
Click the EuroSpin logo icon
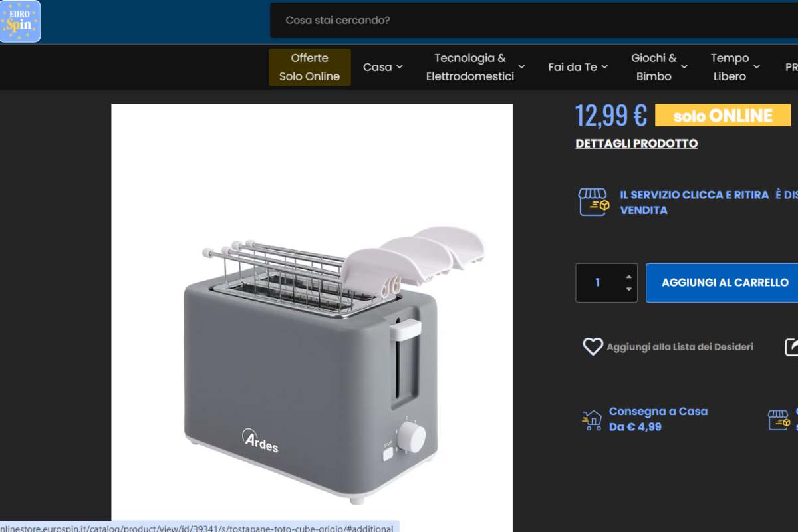click(x=20, y=21)
